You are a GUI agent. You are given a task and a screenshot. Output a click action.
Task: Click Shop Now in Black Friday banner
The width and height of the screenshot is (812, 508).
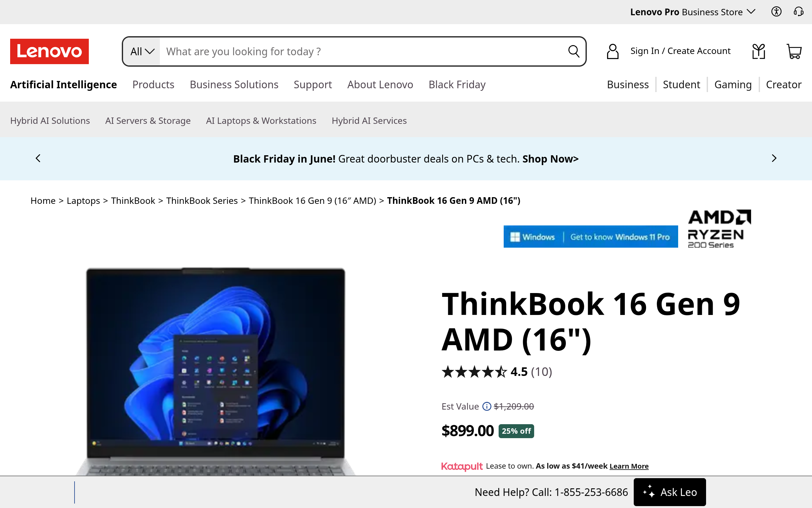tap(550, 159)
